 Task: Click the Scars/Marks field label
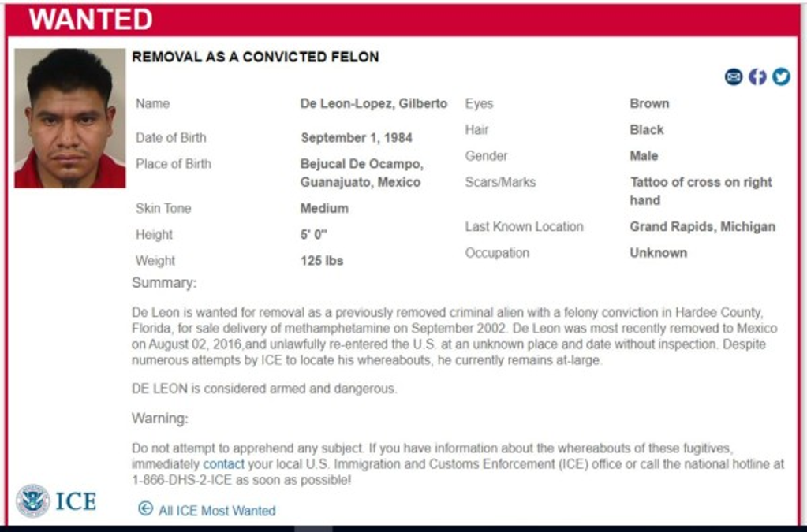tap(500, 182)
